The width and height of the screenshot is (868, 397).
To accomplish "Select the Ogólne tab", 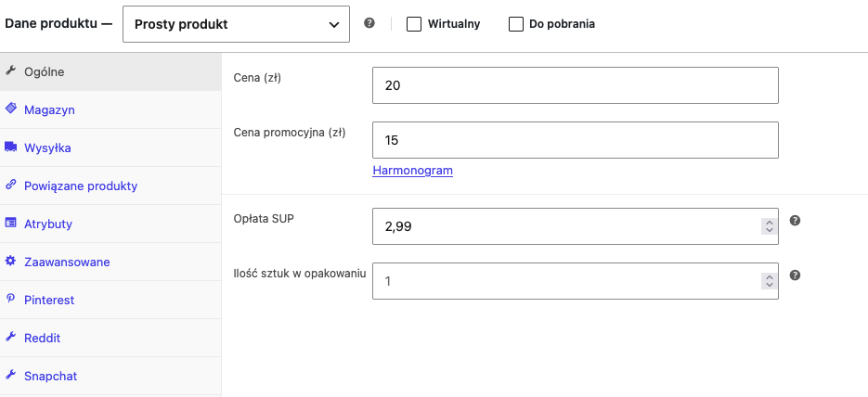I will (x=110, y=71).
